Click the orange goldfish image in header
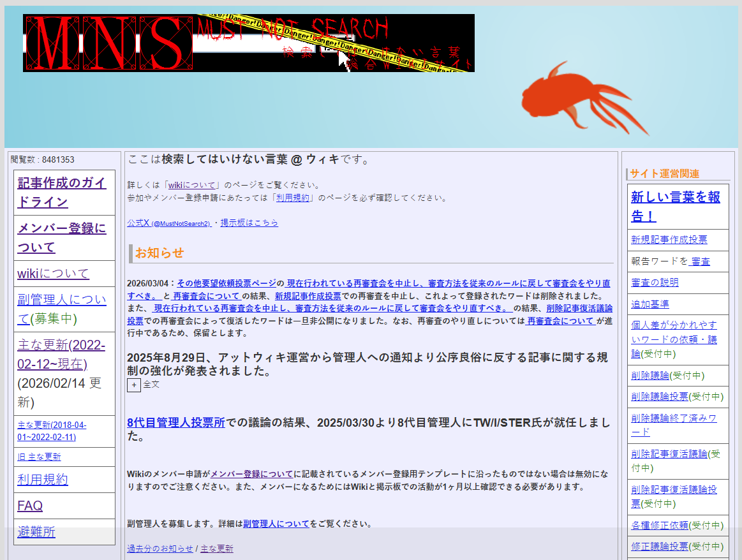The width and height of the screenshot is (742, 560). tap(581, 99)
